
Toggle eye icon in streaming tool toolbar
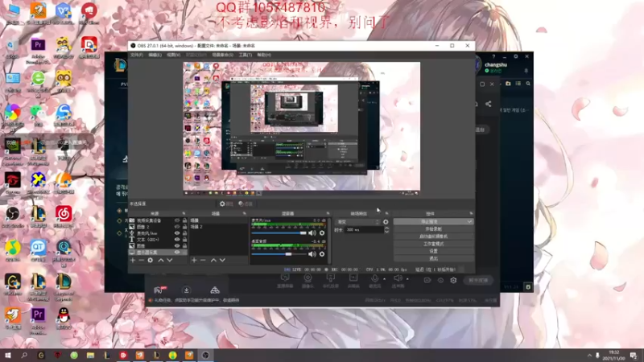point(440,280)
